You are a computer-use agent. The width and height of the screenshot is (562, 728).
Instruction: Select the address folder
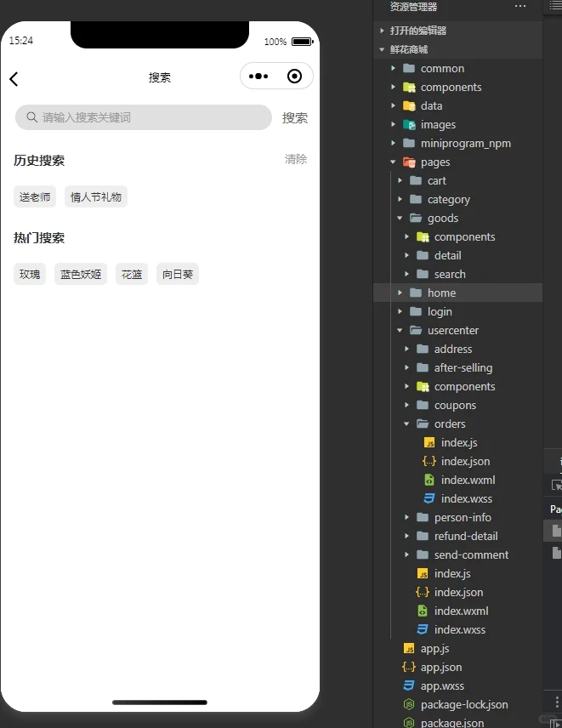[x=457, y=349]
